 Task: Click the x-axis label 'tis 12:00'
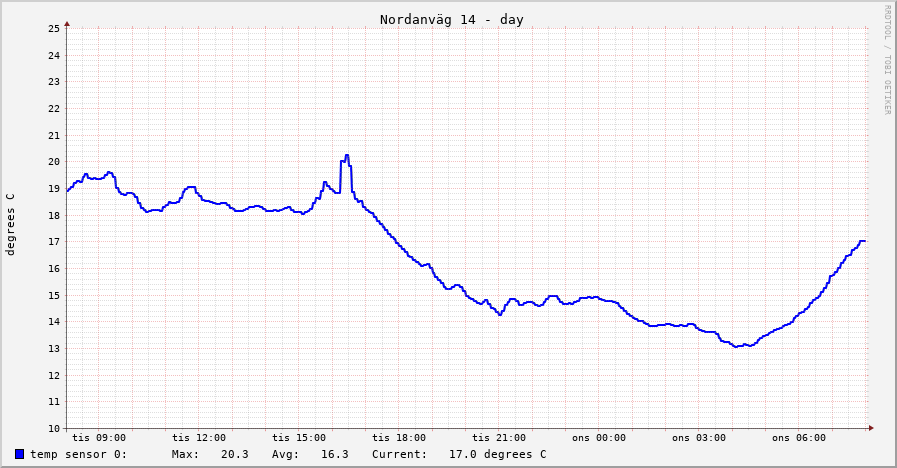(x=199, y=438)
